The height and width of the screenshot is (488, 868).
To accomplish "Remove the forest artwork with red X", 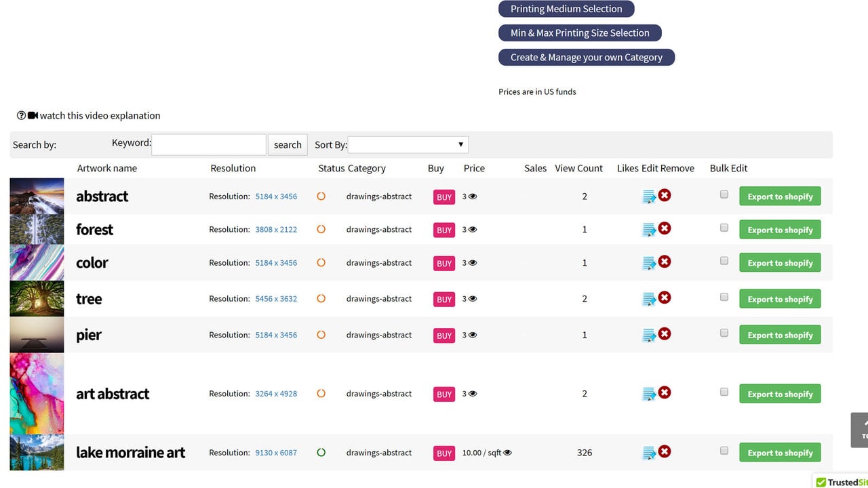I will (x=665, y=228).
